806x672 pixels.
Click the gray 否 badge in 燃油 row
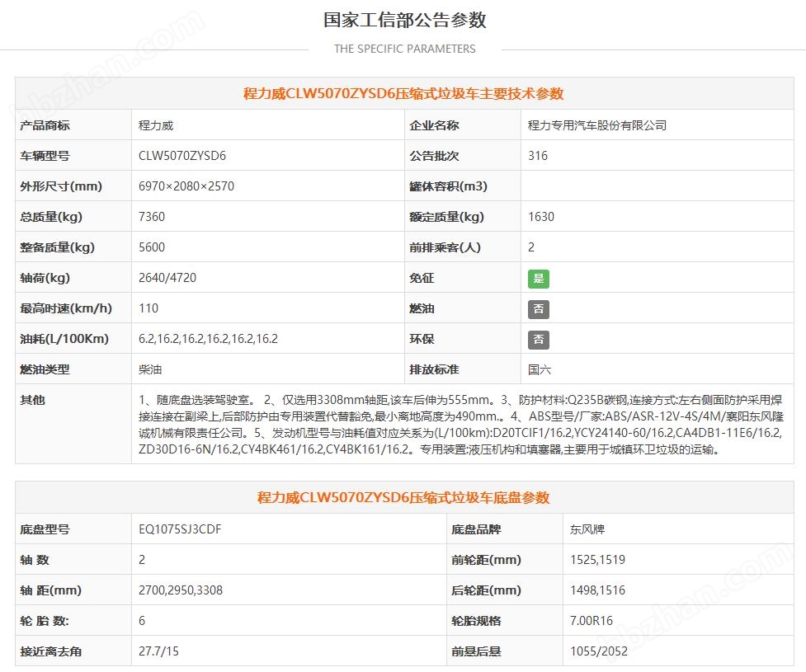(x=538, y=308)
